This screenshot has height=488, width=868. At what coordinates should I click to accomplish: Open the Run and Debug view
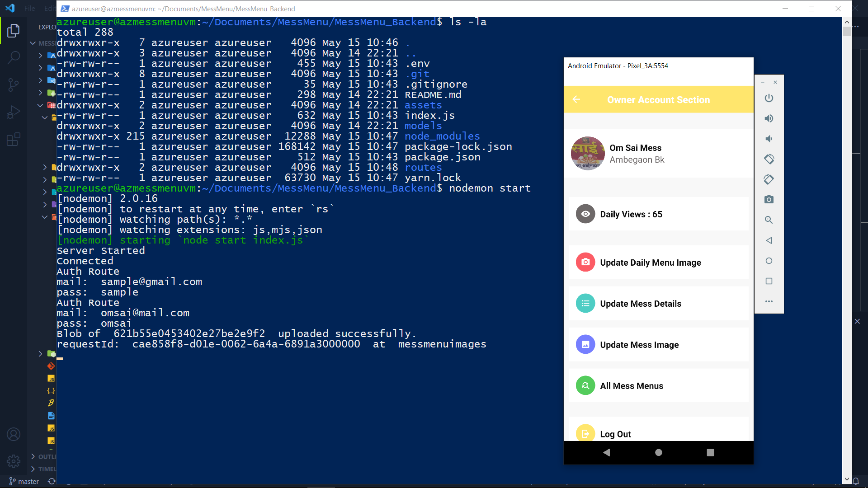coord(14,112)
